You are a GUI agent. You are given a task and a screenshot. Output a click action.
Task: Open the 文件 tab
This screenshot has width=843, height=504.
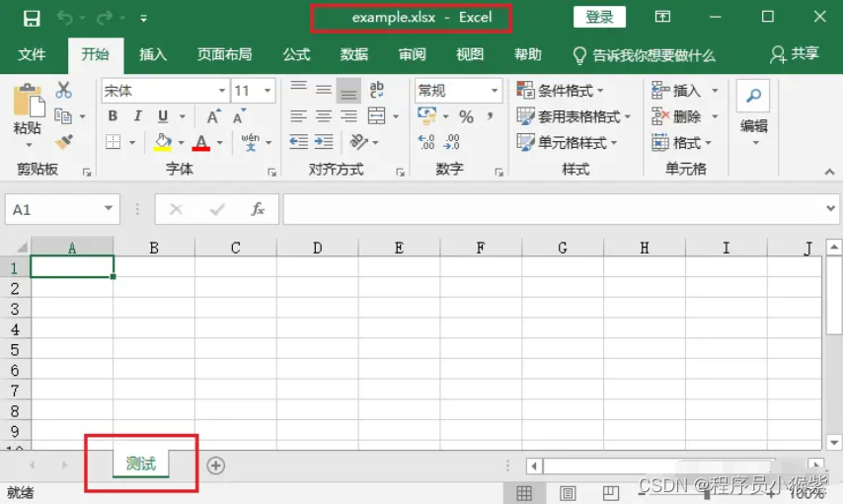tap(32, 54)
